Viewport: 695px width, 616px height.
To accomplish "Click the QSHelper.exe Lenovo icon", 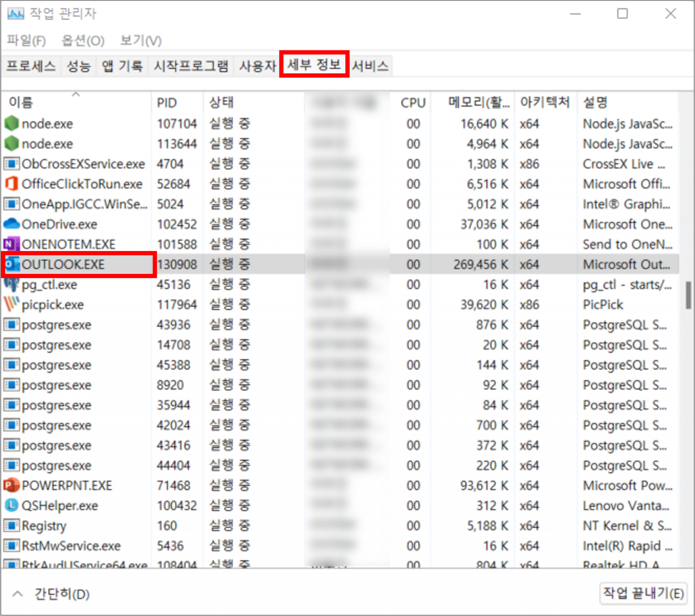I will click(12, 505).
